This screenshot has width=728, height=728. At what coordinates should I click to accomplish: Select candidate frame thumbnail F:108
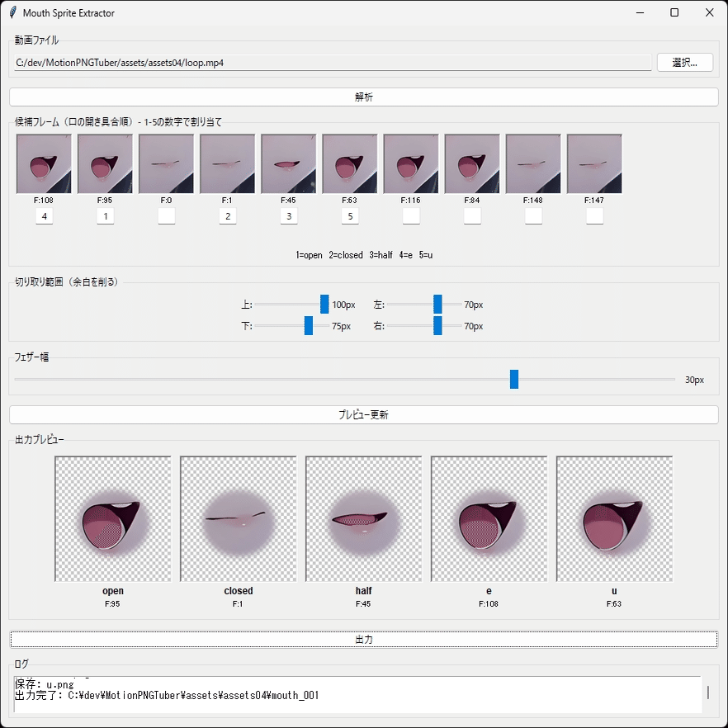pos(44,163)
